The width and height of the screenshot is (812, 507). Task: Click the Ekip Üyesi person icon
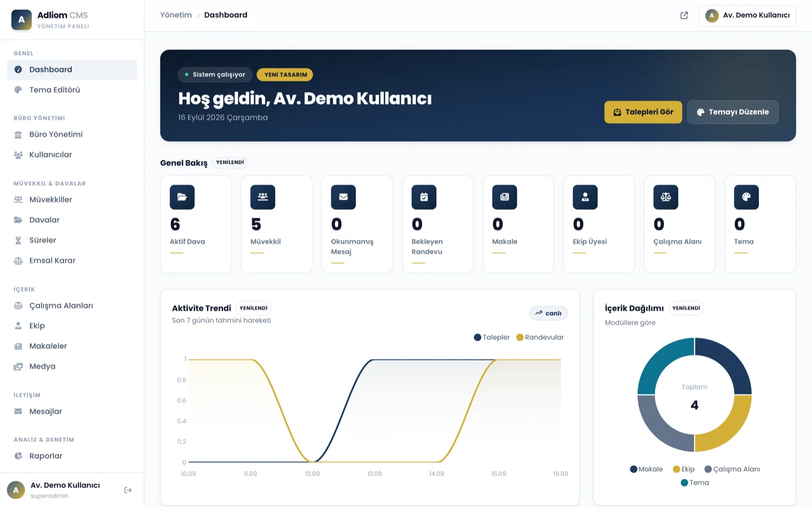point(585,197)
